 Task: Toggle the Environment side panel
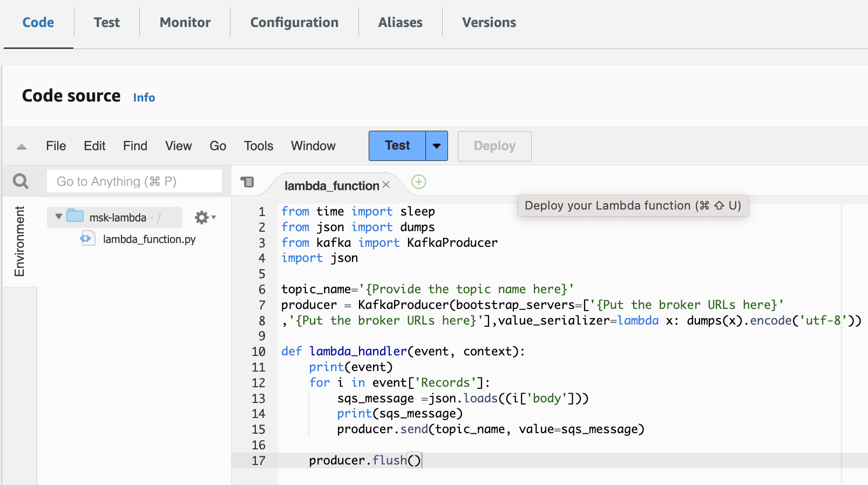point(19,241)
